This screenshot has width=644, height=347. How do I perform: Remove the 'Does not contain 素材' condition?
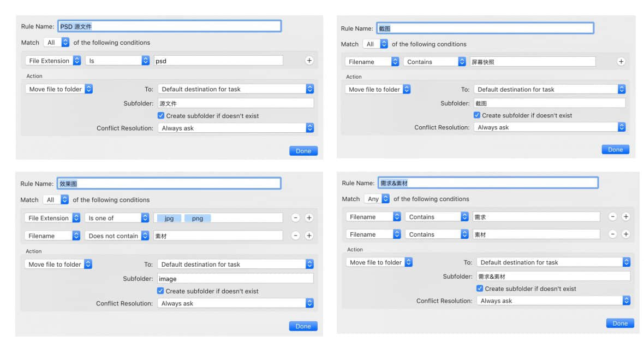click(x=295, y=236)
